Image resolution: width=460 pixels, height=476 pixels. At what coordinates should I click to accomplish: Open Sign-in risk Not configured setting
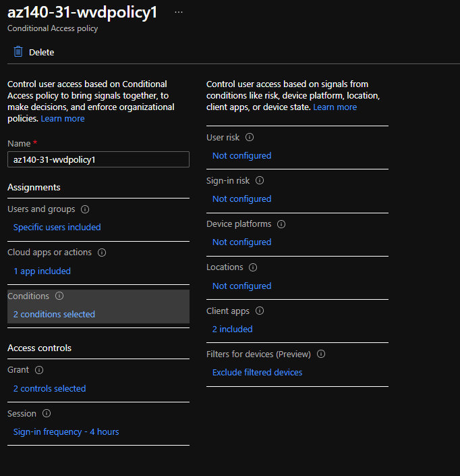tap(242, 199)
